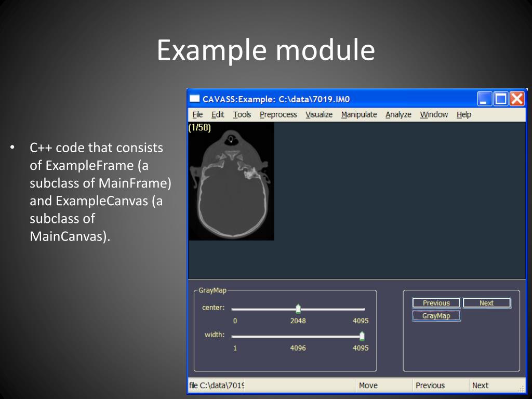Image resolution: width=532 pixels, height=399 pixels.
Task: Click the GrayMap button
Action: pyautogui.click(x=436, y=315)
